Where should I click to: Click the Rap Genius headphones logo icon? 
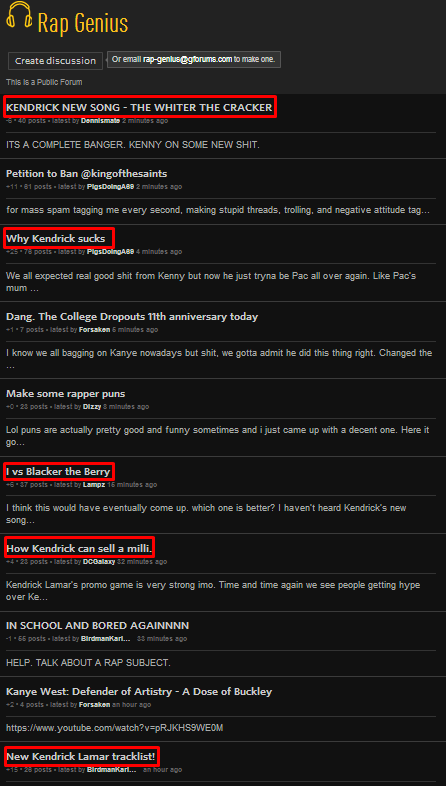coord(20,16)
